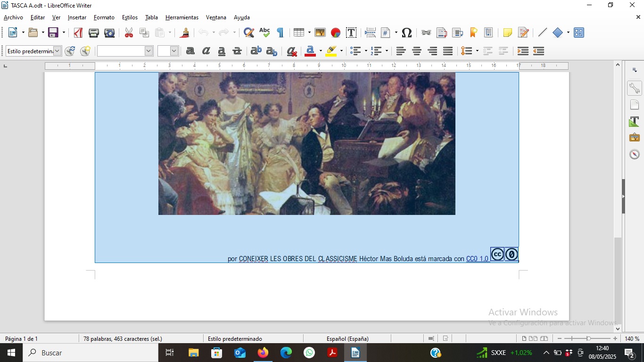Screen dimensions: 644x362
Task: Justify the paragraph
Action: (x=448, y=51)
